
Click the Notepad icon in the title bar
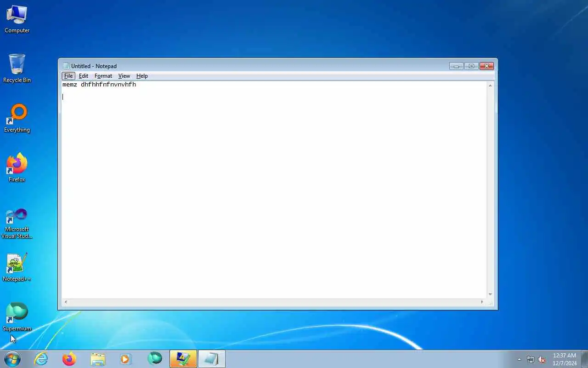coord(66,66)
